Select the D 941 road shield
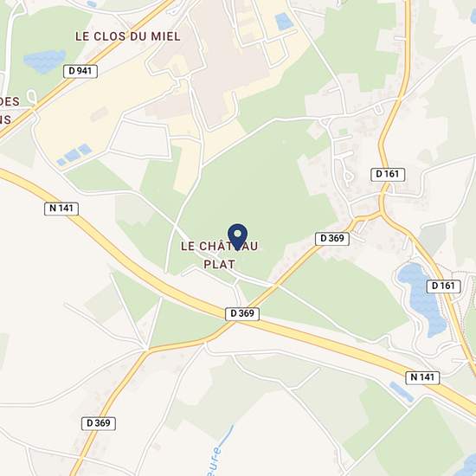The width and height of the screenshot is (476, 476). [x=80, y=71]
